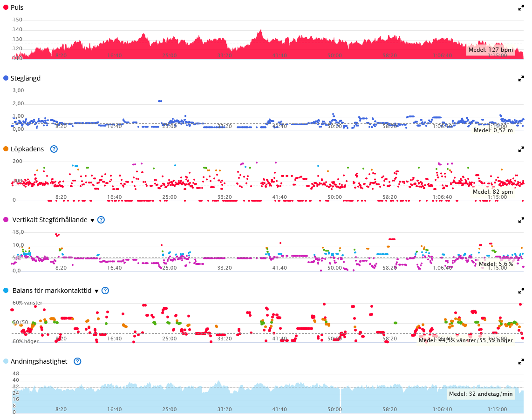The height and width of the screenshot is (420, 532).
Task: Click the blue Balans för markkontakttid dot
Action: [6, 291]
